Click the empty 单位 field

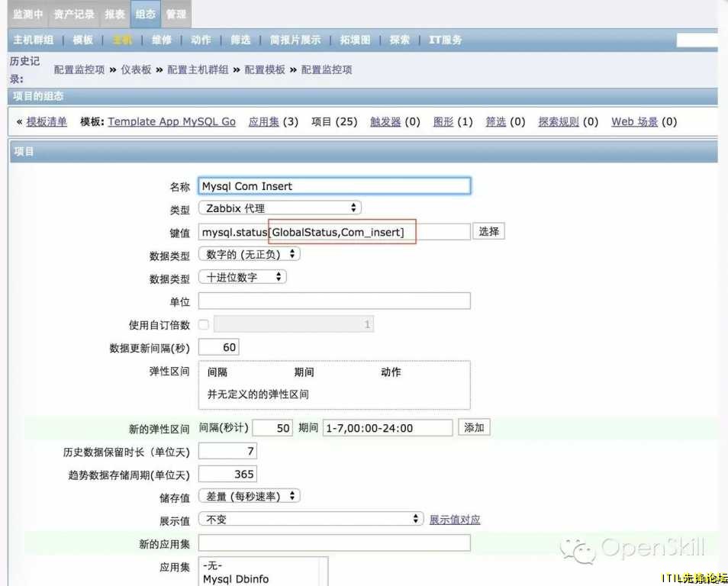point(334,301)
